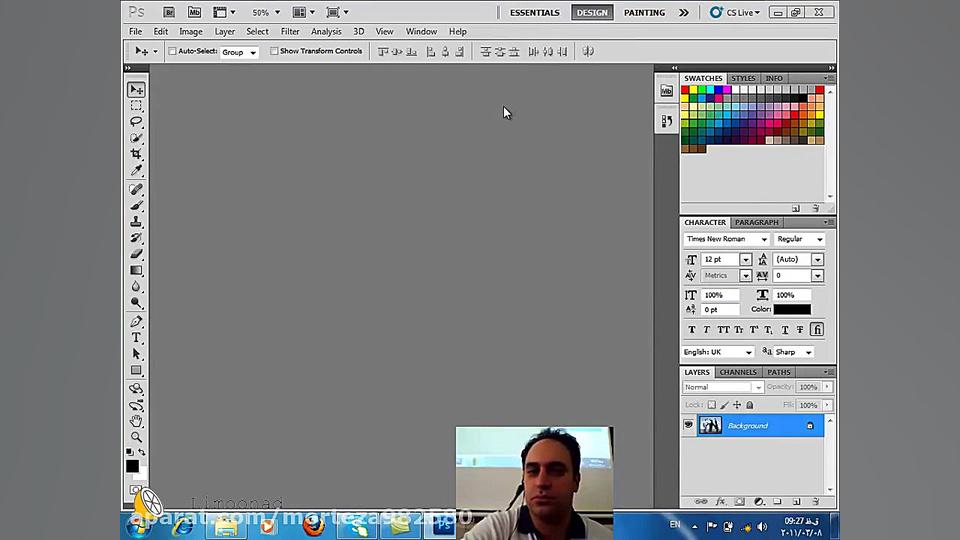Open the CS Live menu button

point(735,12)
